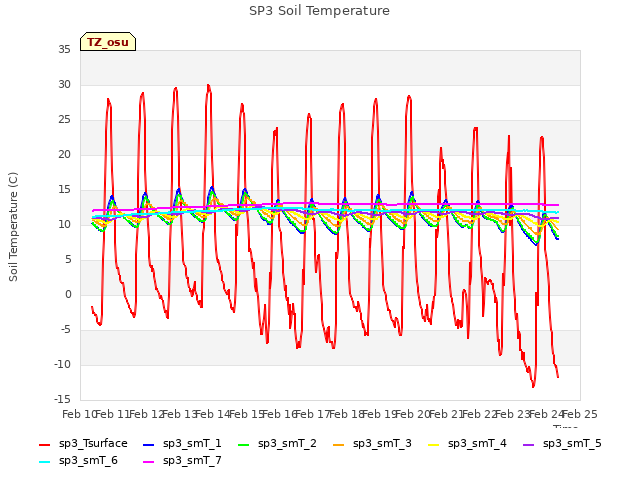
Task: Click the red sp3_Tsurface legend color marker
Action: pos(44,444)
